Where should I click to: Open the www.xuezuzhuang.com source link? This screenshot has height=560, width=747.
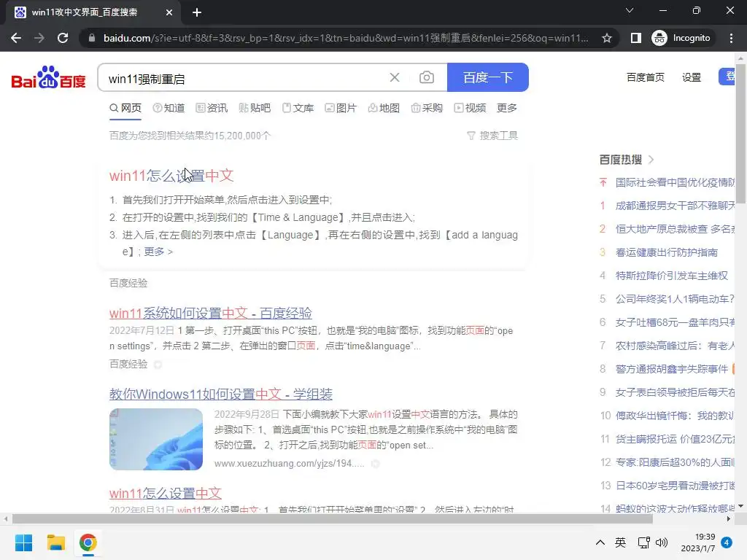[289, 463]
